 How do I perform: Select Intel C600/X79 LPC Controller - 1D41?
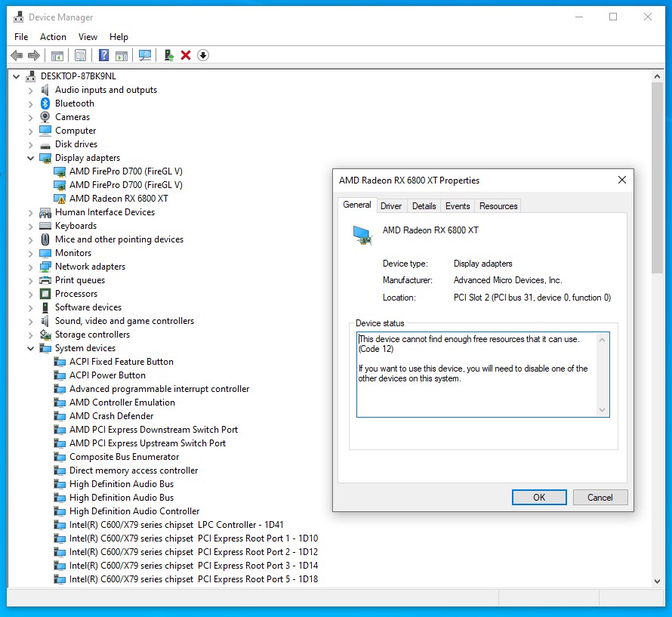[176, 525]
